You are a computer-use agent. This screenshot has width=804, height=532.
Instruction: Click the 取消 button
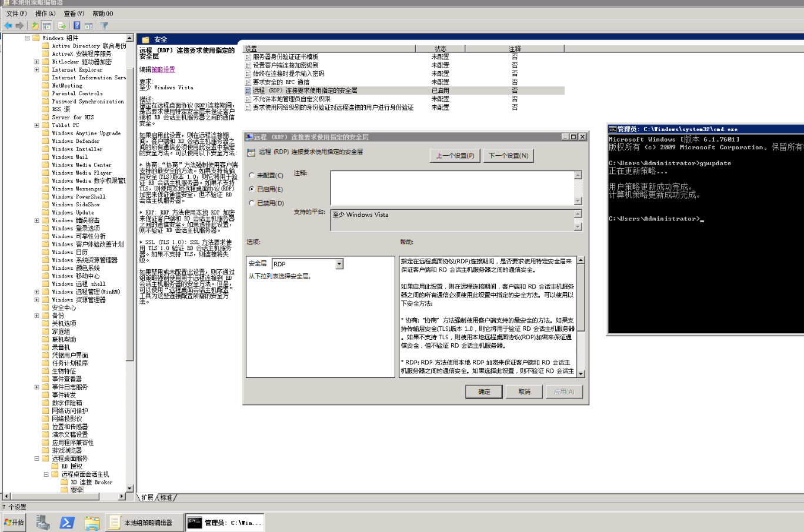pos(524,392)
